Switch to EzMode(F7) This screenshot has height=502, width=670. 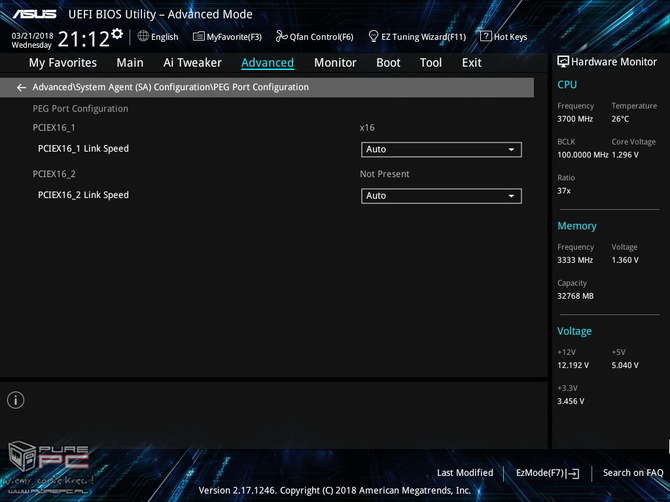click(541, 473)
